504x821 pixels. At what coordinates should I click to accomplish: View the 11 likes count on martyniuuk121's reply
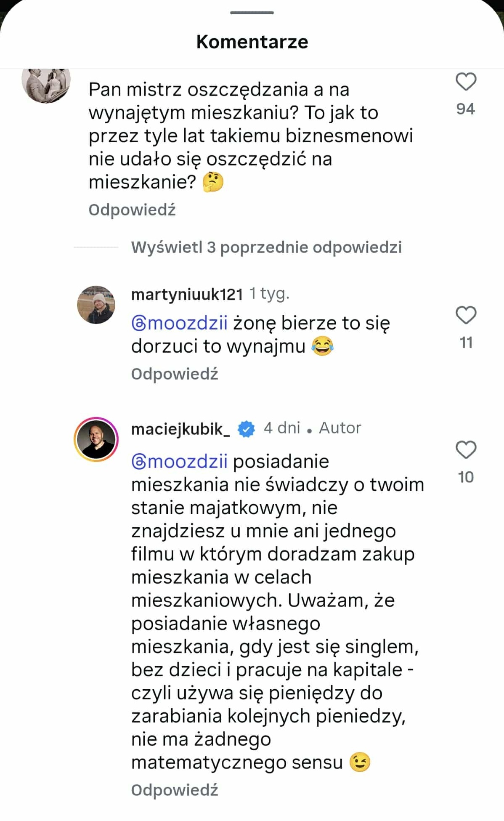[466, 343]
